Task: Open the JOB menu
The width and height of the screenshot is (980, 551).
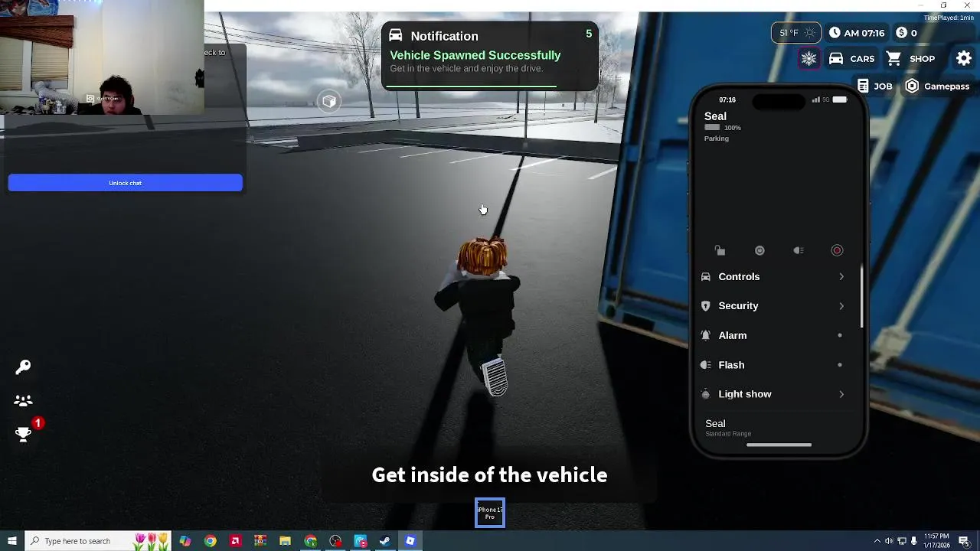Action: [875, 86]
